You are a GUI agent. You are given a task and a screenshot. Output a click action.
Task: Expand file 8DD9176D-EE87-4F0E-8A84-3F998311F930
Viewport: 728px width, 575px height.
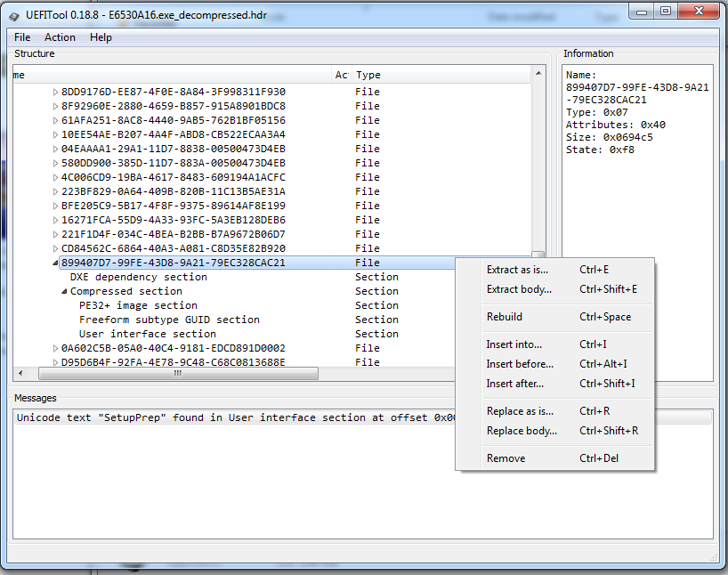(x=55, y=92)
